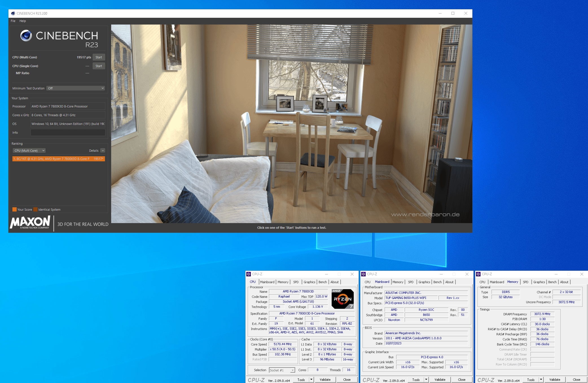Click the memory size value 32 GBytes
Image resolution: width=588 pixels, height=383 pixels.
pos(506,297)
